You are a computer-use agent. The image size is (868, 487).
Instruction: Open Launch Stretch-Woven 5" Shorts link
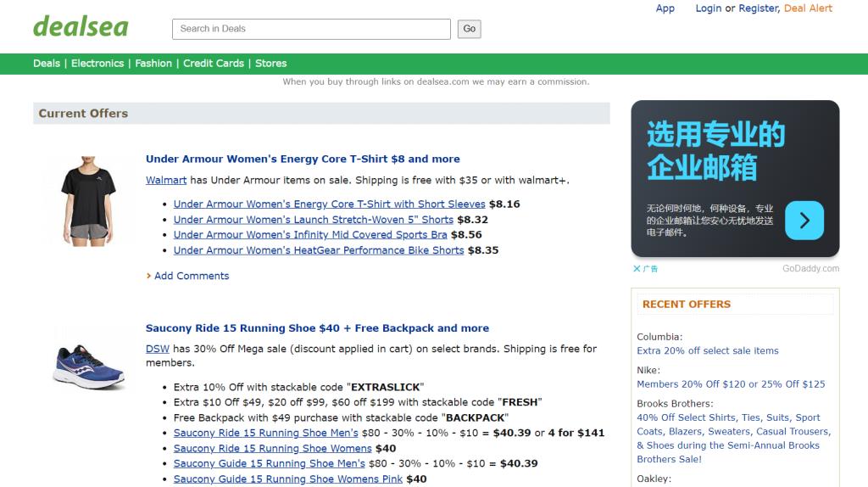click(314, 220)
